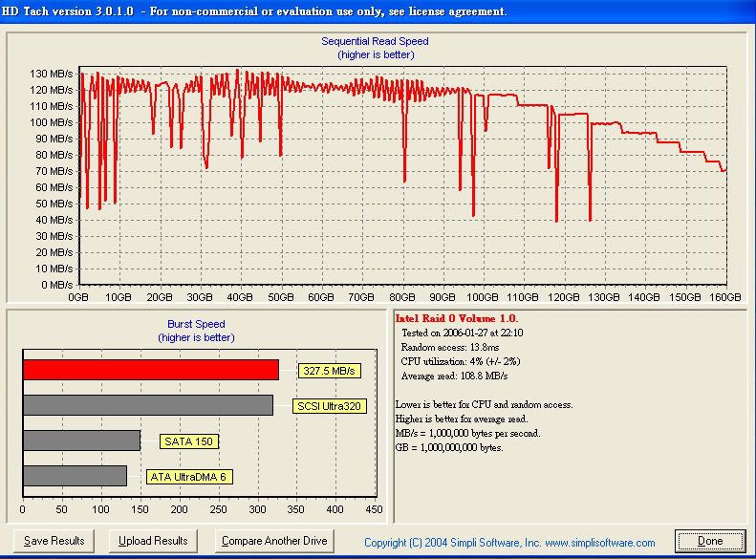The image size is (756, 559).
Task: Click the Random access 13.8ms line
Action: coord(448,347)
